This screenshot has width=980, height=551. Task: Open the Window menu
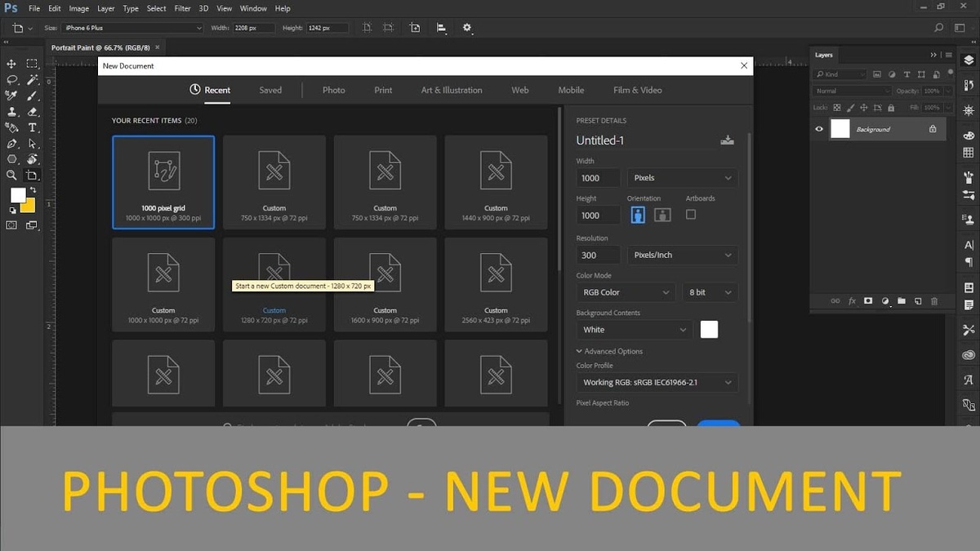[x=253, y=8]
